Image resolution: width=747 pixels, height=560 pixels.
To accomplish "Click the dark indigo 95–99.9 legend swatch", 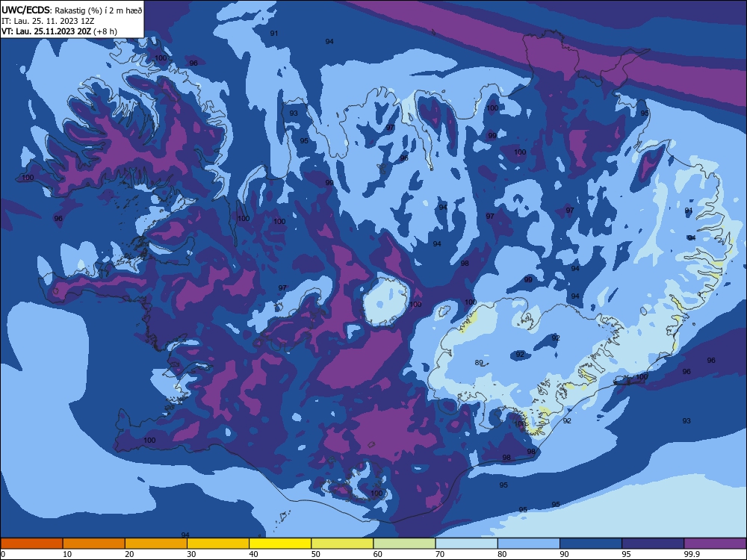I will tap(653, 544).
